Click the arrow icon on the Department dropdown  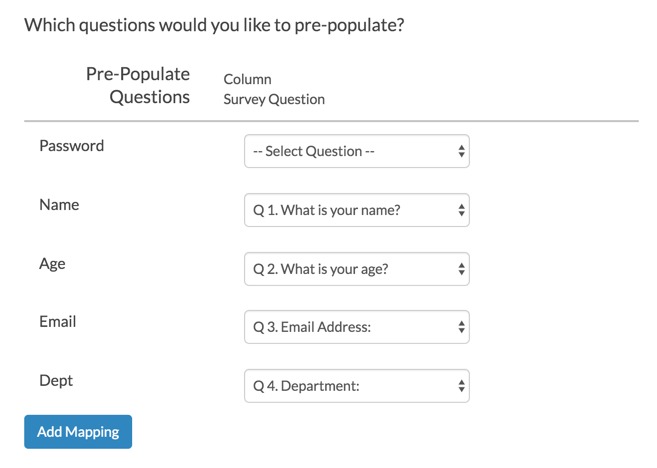[461, 386]
